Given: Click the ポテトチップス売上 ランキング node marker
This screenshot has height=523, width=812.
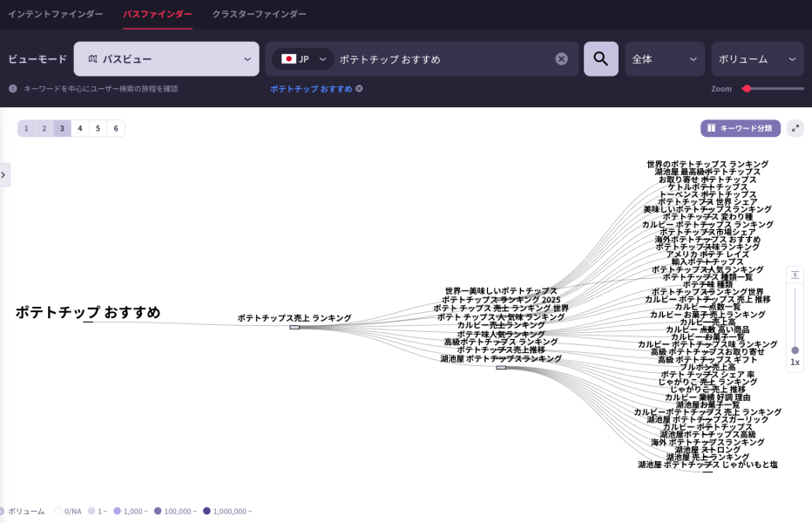Looking at the screenshot, I should point(294,327).
